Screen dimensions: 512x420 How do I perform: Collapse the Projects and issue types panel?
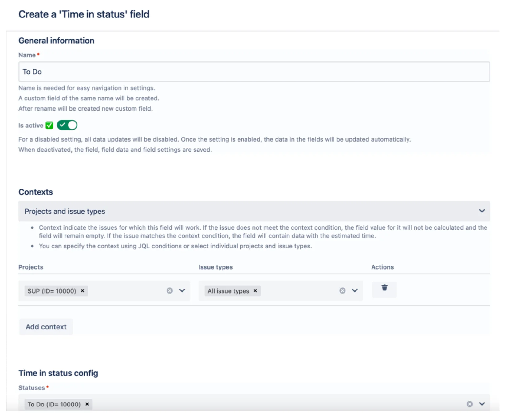(x=482, y=211)
